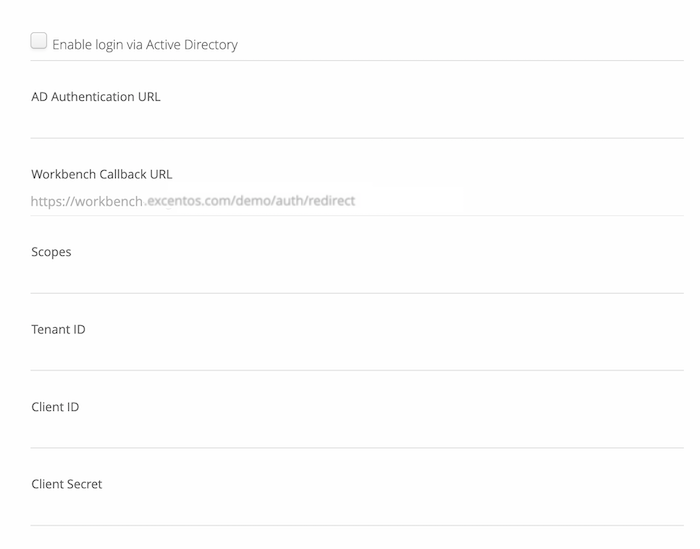Focus the Tenant ID input field

point(357,356)
